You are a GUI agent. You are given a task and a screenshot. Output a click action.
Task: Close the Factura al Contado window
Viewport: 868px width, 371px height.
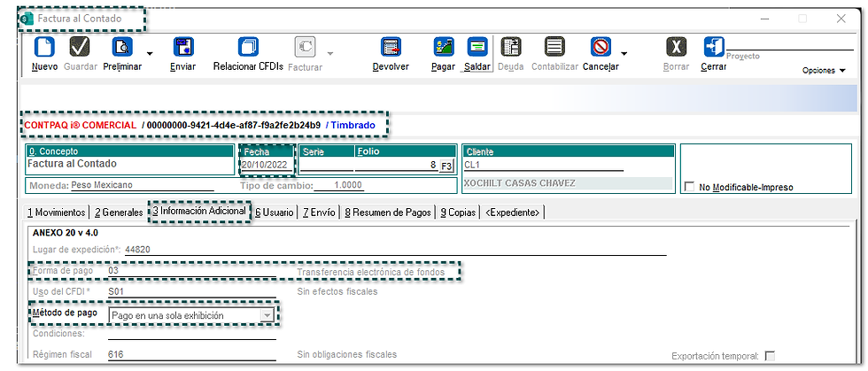click(x=841, y=19)
